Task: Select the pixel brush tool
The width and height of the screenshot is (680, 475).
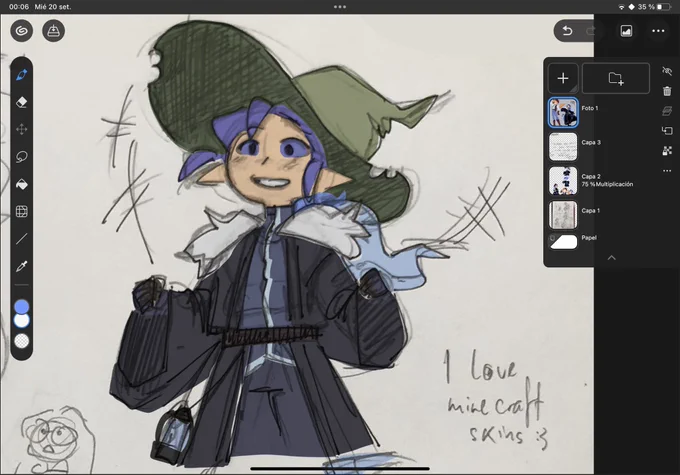Action: pos(22,75)
